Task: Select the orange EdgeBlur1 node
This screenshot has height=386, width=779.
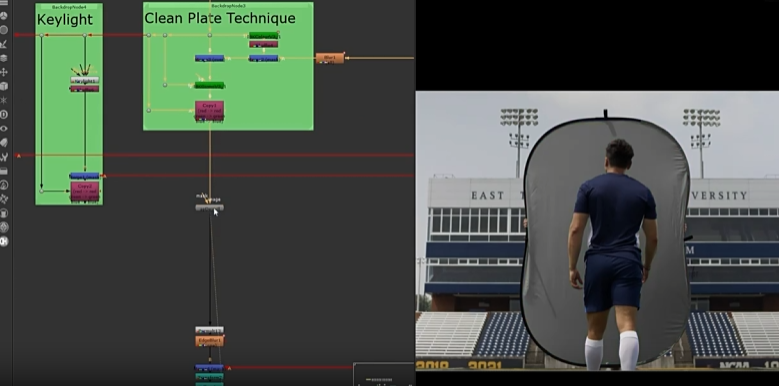Action: point(209,341)
